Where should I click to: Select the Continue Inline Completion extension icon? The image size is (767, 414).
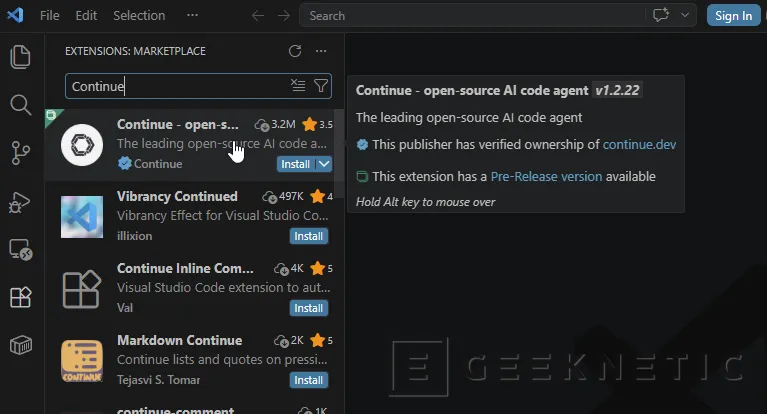82,289
